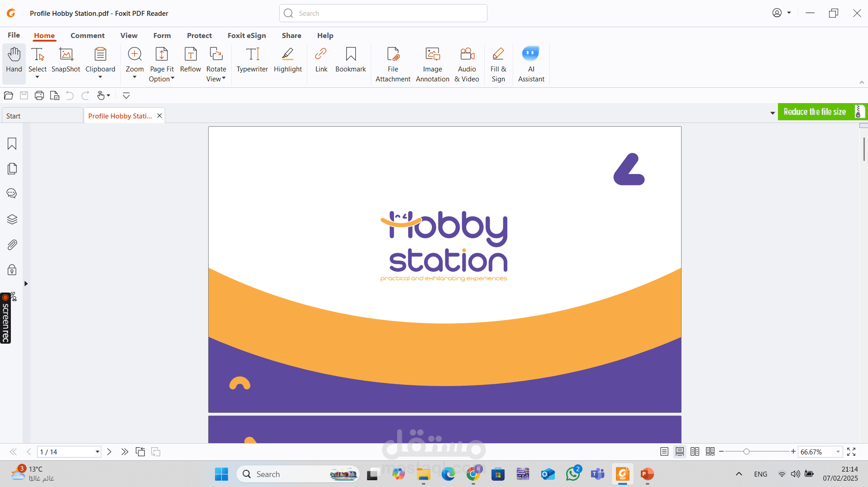Open the Comments side panel
Screen dimensions: 868x487
click(12, 194)
